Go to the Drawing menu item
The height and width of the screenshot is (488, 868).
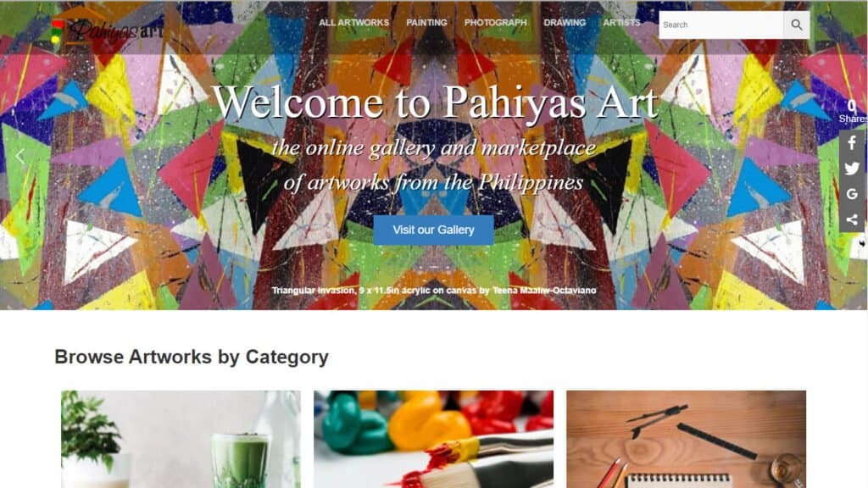(x=565, y=23)
